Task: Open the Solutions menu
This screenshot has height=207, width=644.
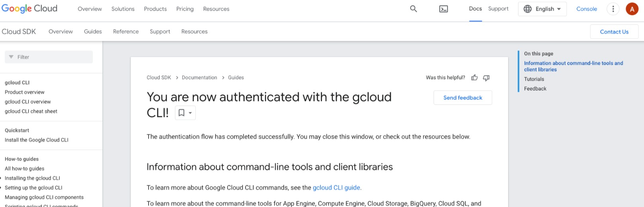Action: pos(123,9)
